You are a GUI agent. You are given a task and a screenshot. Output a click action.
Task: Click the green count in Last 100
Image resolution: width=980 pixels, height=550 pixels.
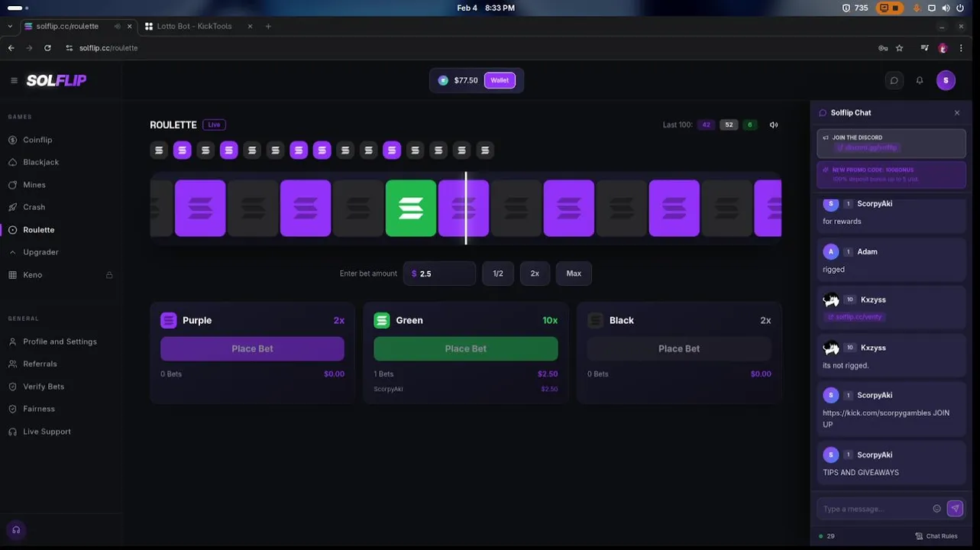pos(749,125)
